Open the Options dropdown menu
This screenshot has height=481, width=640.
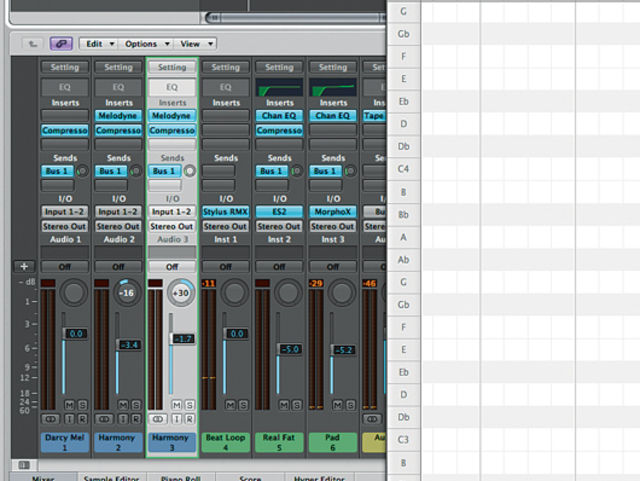147,44
